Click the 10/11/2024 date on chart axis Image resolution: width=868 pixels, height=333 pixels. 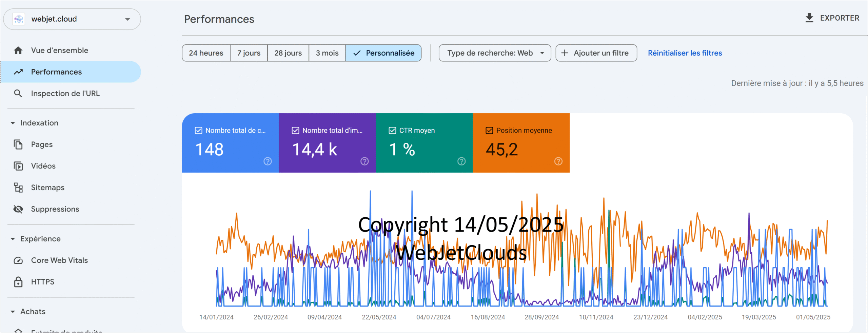tap(596, 317)
